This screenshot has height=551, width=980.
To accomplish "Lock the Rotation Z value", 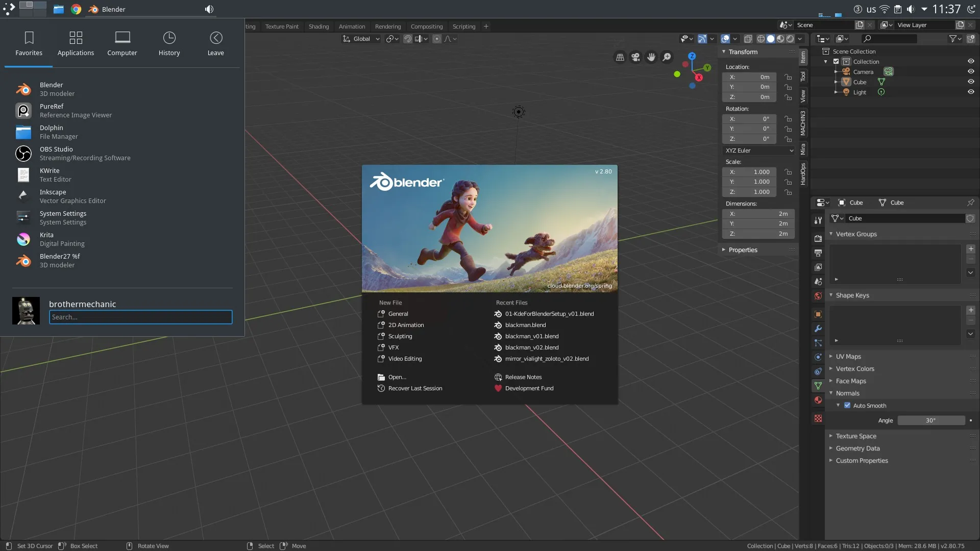I will (788, 139).
